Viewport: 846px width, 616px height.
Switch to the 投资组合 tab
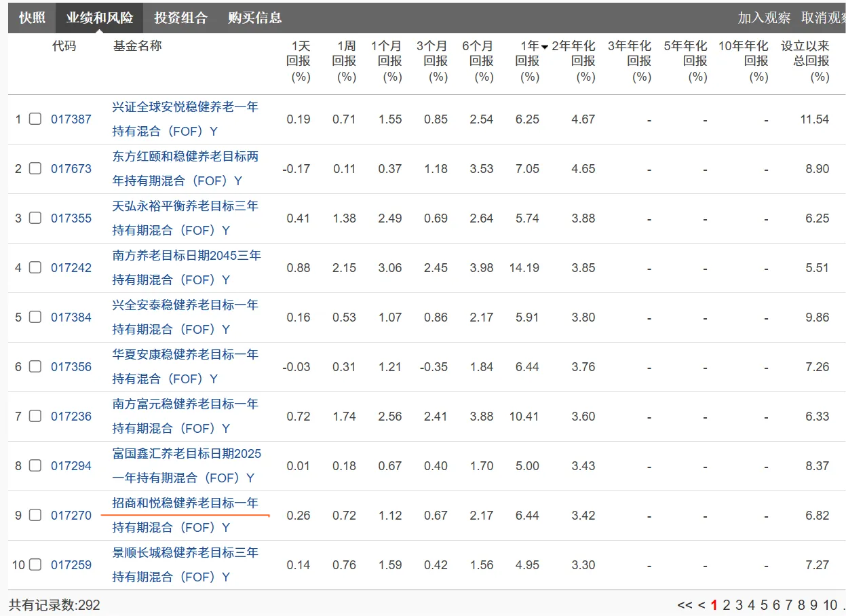click(180, 18)
